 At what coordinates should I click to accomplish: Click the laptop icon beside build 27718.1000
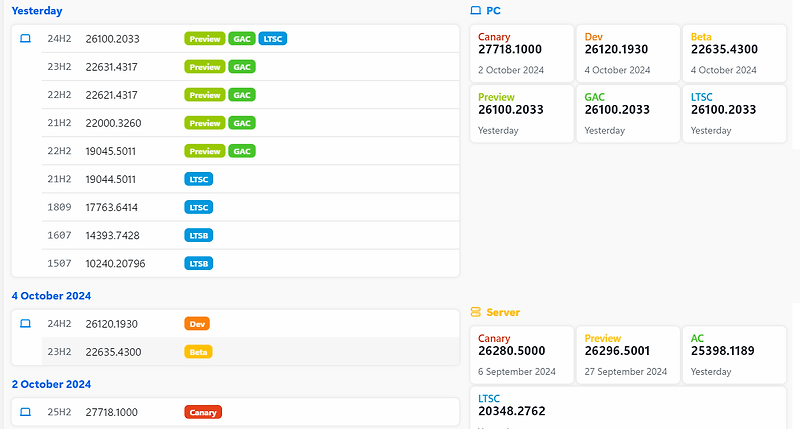pos(25,412)
